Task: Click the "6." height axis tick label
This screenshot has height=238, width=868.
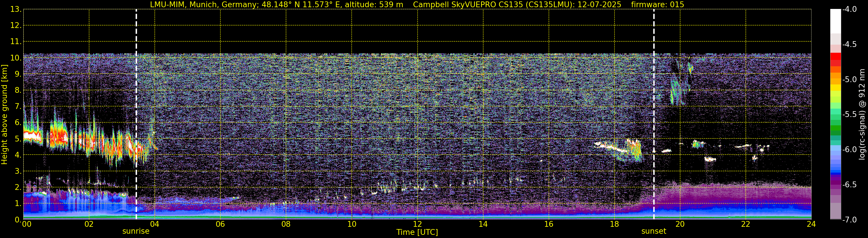Action: (18, 123)
